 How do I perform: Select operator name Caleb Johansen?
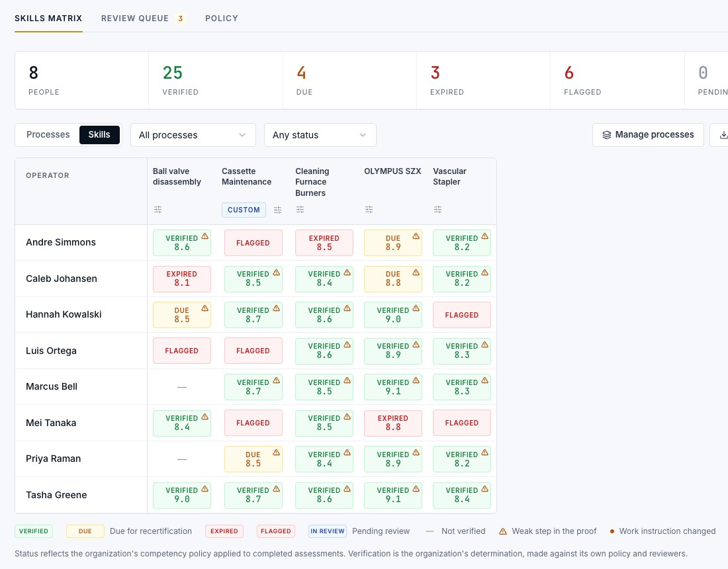coord(62,279)
